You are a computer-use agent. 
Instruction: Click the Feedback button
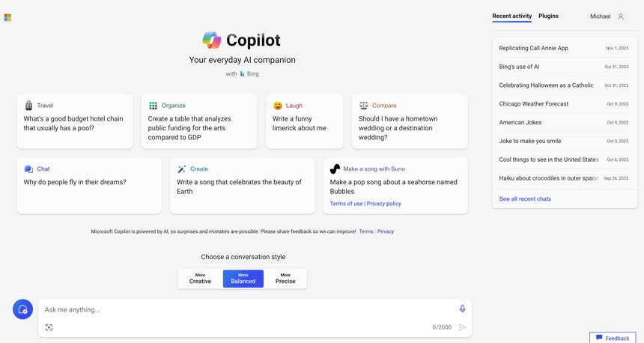coord(613,338)
